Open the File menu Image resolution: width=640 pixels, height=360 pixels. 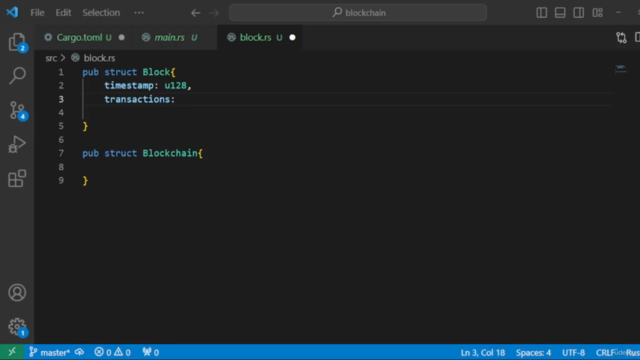pyautogui.click(x=37, y=13)
